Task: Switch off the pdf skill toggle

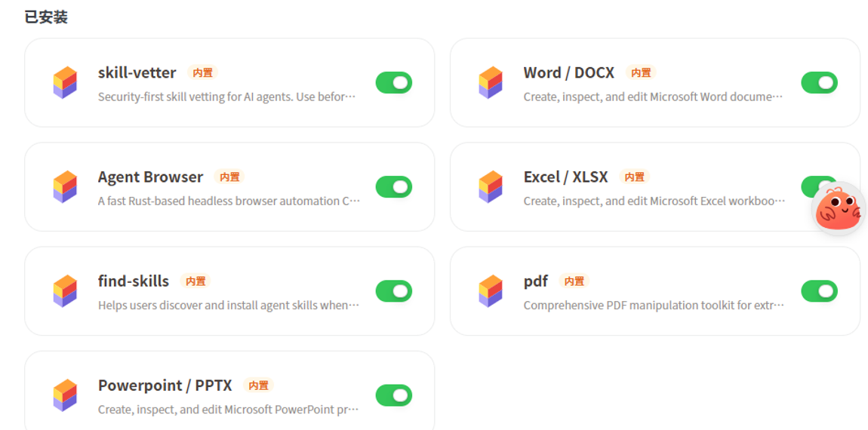Action: tap(819, 290)
